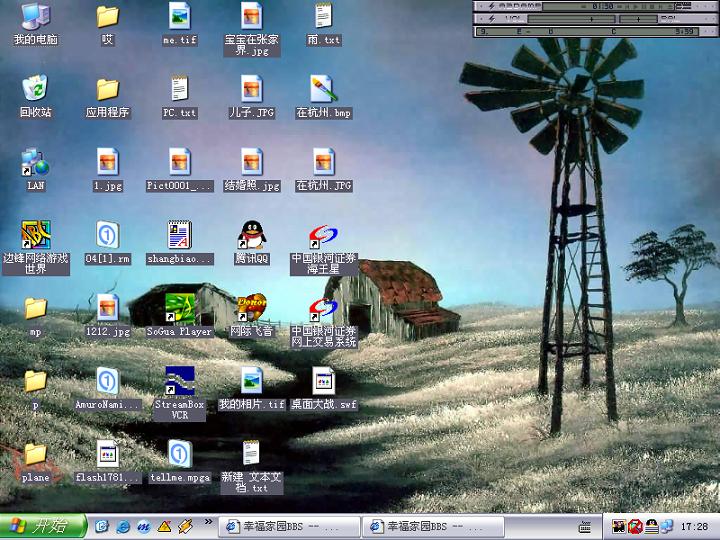Select the flash1781 file icon

pyautogui.click(x=107, y=461)
